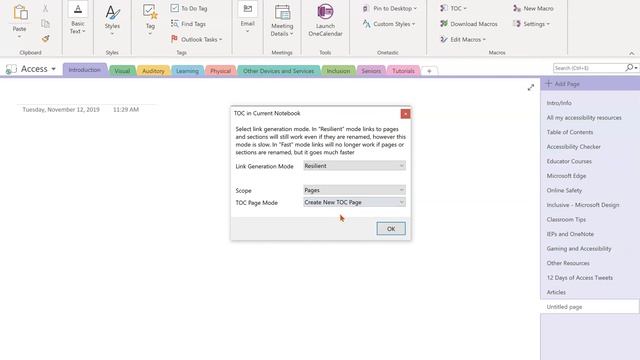640x360 pixels.
Task: Click the Tag checkmark-star icon
Action: pos(150,12)
